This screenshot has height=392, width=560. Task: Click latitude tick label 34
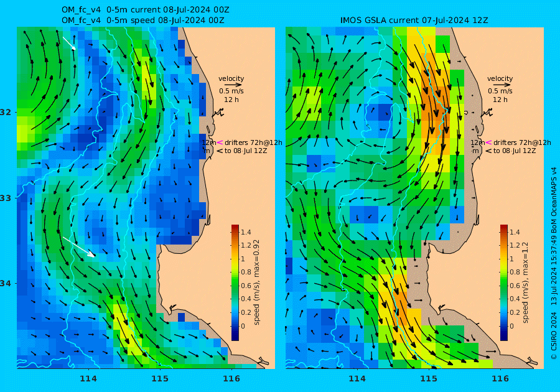[x=6, y=284]
